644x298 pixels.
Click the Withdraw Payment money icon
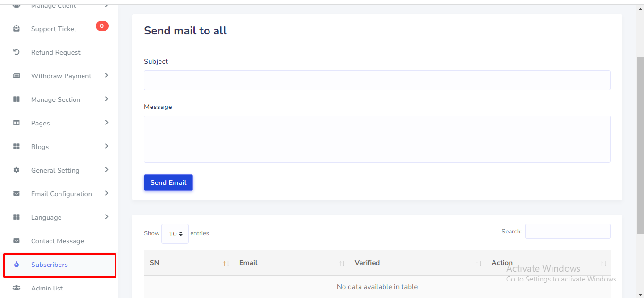17,76
